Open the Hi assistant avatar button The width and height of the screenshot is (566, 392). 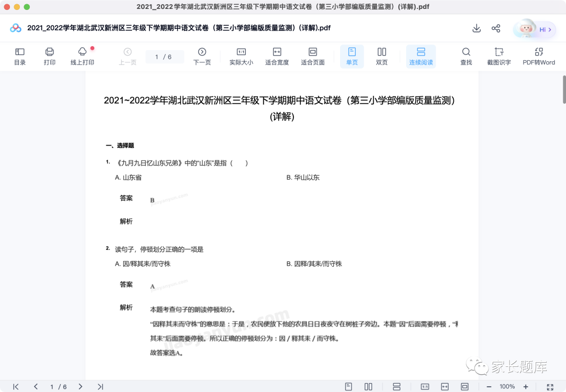534,29
